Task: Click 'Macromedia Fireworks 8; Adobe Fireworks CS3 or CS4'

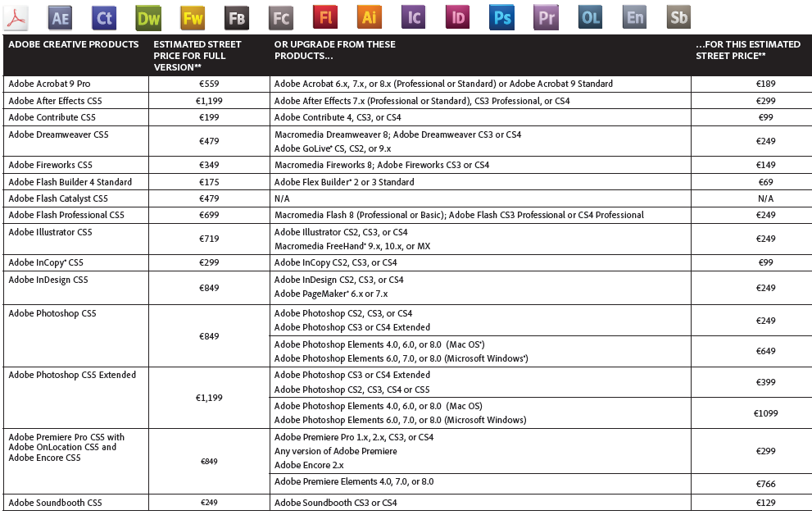Action: click(x=382, y=166)
